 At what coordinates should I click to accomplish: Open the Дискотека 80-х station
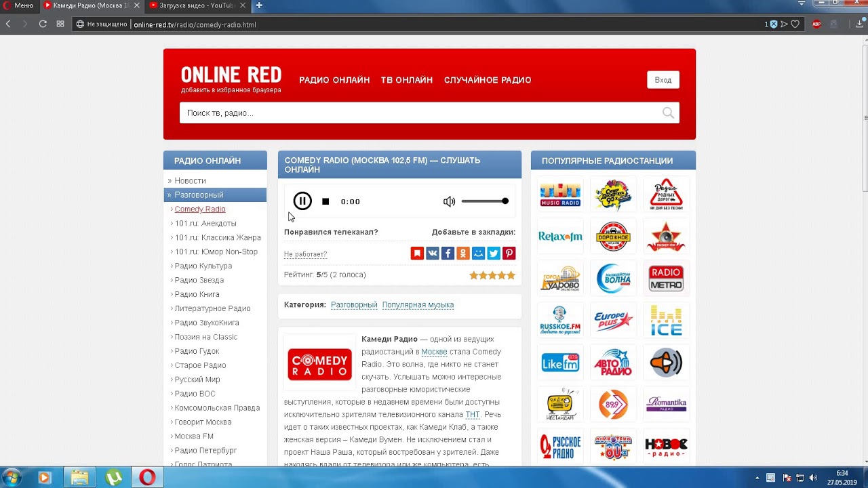point(613,447)
